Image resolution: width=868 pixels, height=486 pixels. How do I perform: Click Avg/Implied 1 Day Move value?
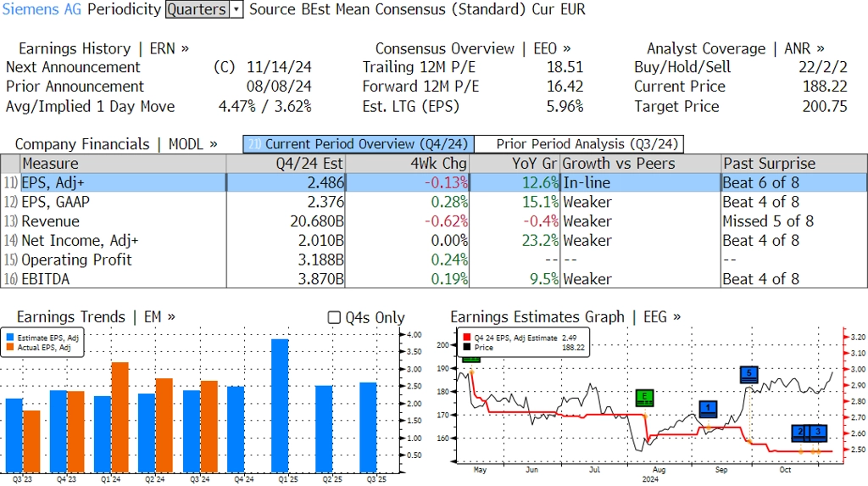pyautogui.click(x=265, y=107)
